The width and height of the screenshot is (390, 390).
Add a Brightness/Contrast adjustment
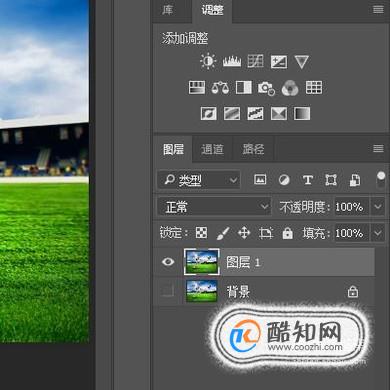click(x=208, y=62)
